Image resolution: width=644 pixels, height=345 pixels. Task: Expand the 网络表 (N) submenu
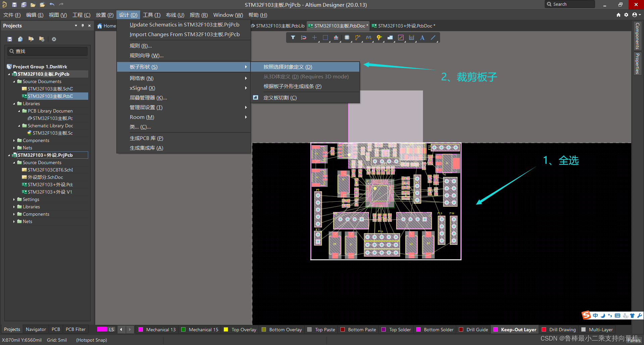184,78
